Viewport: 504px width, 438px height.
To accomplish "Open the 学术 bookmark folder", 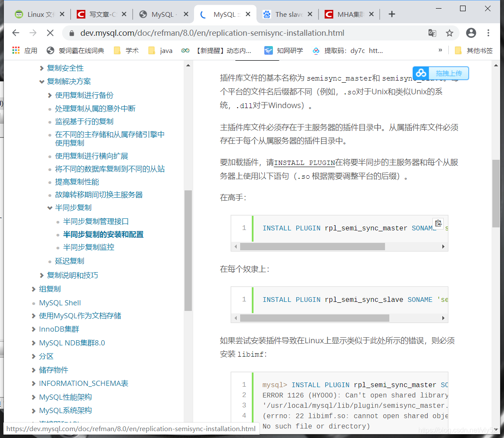I will coord(126,50).
